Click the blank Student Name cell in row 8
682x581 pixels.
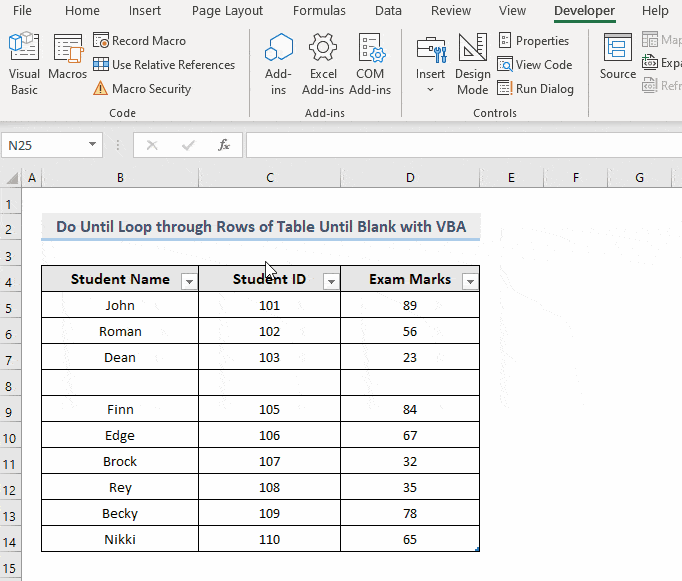click(x=120, y=383)
